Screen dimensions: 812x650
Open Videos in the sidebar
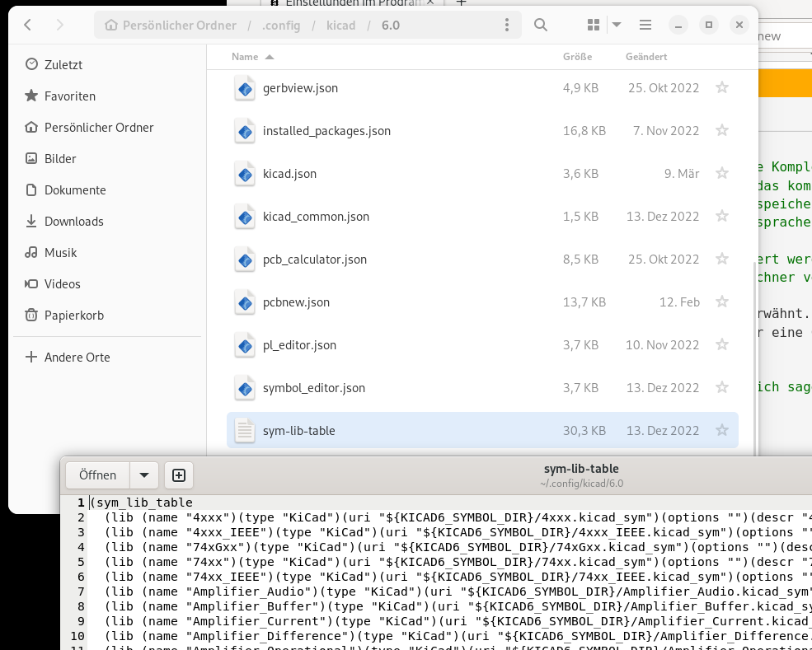(107, 283)
